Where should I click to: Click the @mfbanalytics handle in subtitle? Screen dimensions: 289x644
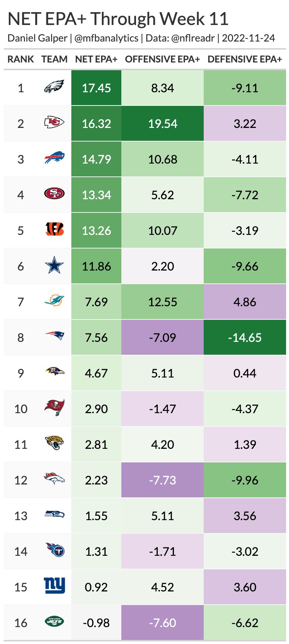click(106, 38)
